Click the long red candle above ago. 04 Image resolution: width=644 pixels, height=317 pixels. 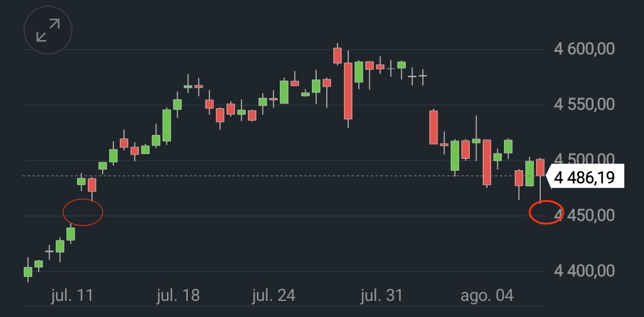487,162
